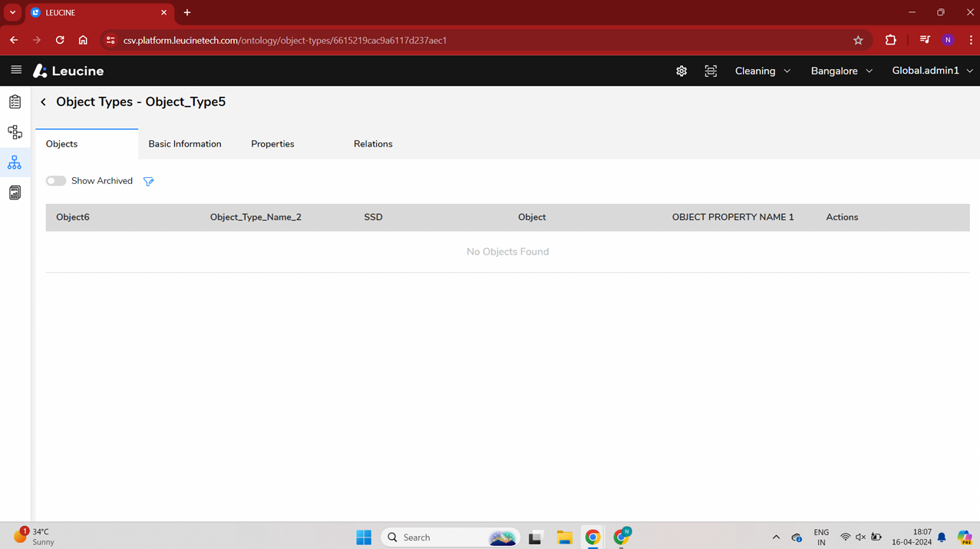Click the OBJECT PROPERTY NAME 1 column header
The height and width of the screenshot is (549, 980).
733,217
